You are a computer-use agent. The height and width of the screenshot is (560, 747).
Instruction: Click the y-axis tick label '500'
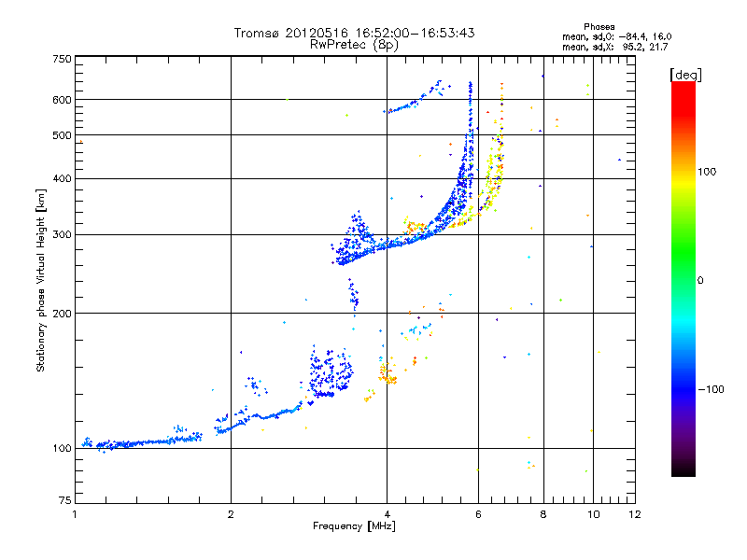[63, 135]
